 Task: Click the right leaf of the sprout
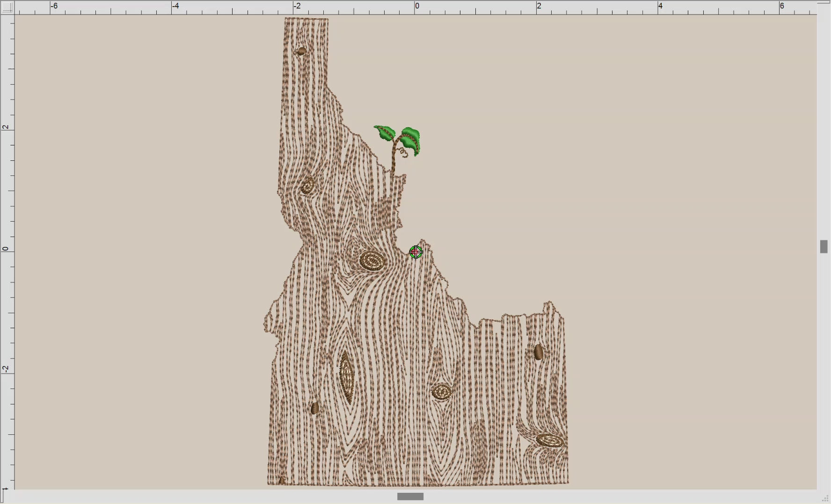point(410,137)
